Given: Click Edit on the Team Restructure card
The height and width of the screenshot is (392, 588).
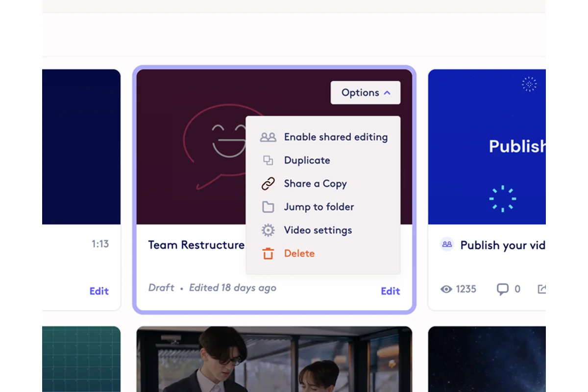Looking at the screenshot, I should click(x=390, y=291).
